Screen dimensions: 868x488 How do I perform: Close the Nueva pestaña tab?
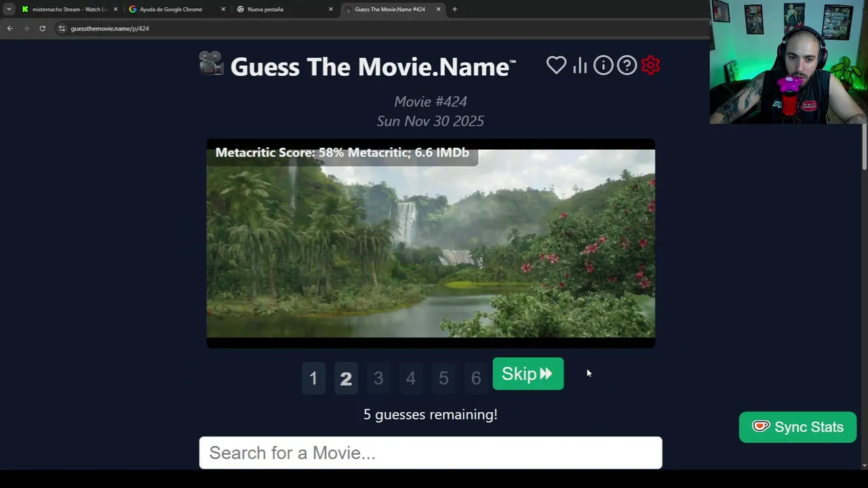point(331,9)
